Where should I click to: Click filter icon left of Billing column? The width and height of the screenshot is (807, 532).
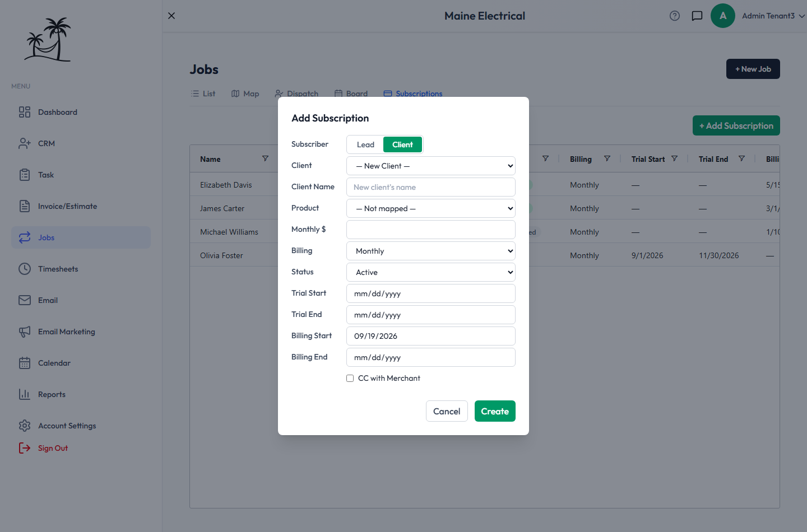click(x=545, y=158)
